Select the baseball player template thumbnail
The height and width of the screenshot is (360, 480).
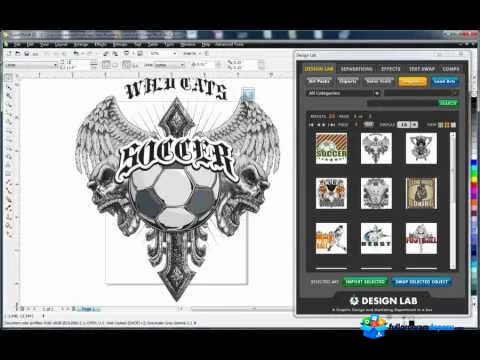coord(331,238)
